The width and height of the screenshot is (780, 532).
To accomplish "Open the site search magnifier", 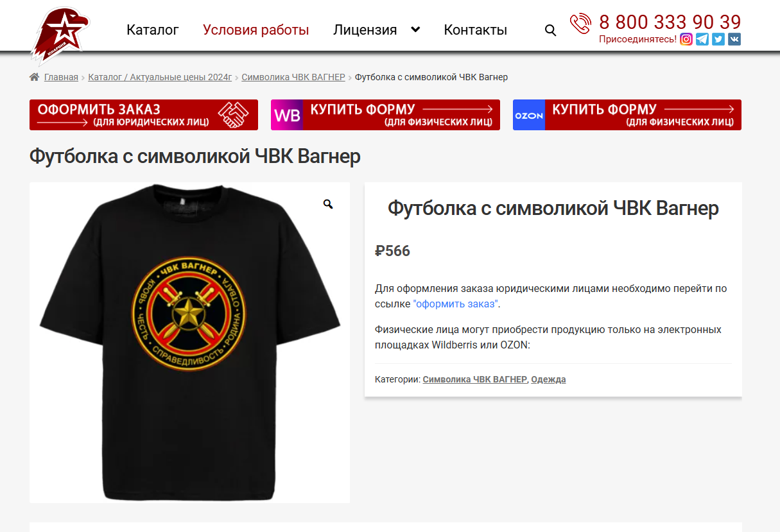I will (550, 30).
